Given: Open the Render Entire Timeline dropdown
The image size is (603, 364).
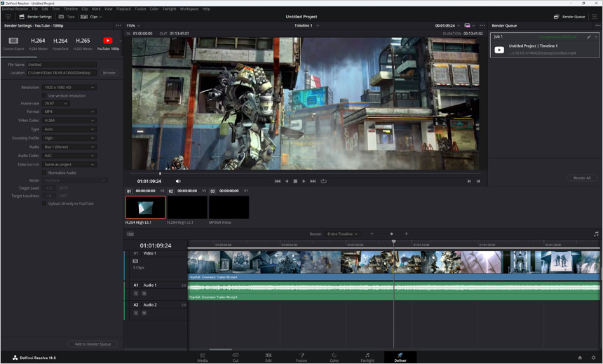Looking at the screenshot, I should [342, 234].
